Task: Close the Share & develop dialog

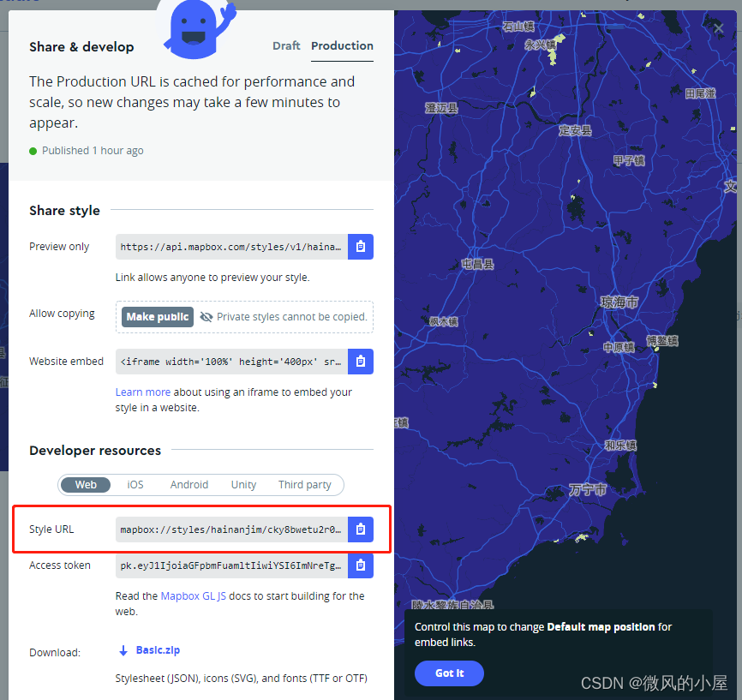Action: 719,28
